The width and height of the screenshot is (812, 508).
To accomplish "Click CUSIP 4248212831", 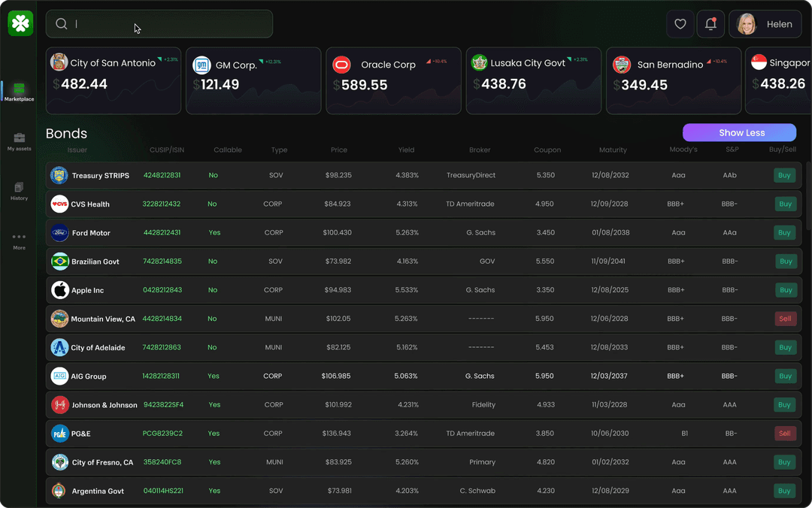I will [162, 175].
